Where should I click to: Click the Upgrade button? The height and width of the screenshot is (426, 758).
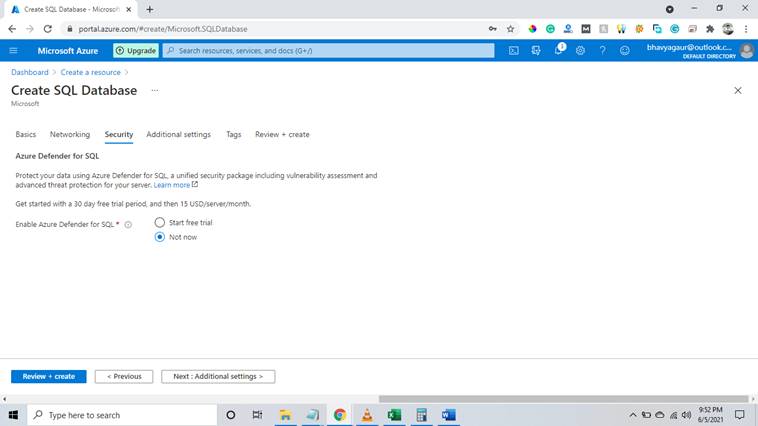tap(136, 50)
